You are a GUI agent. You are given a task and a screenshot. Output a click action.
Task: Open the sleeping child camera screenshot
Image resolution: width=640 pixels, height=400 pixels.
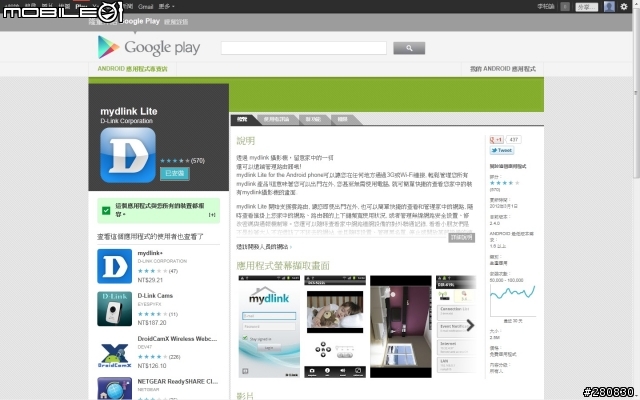335,327
